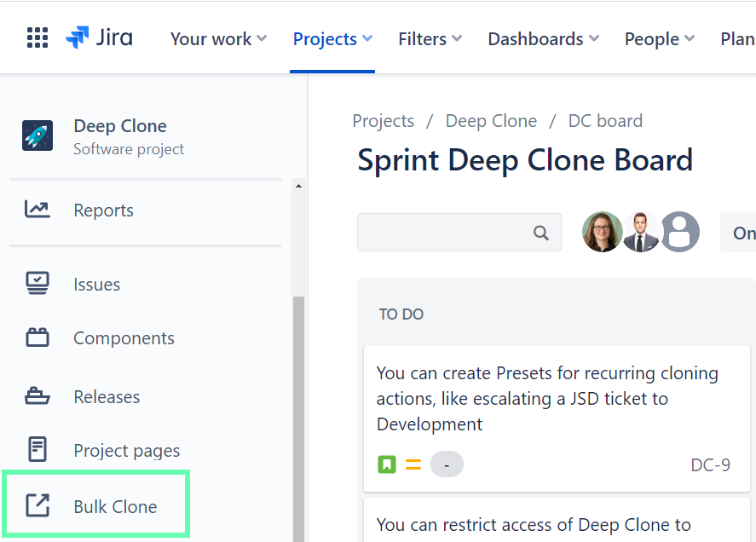Open the Dashboards dropdown

click(x=542, y=39)
